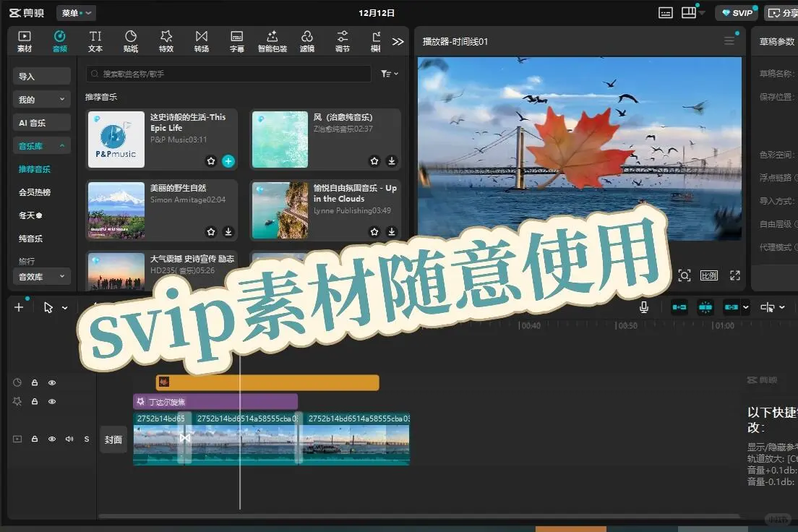Image resolution: width=798 pixels, height=532 pixels.
Task: Expand the 音效库 dropdown in the sidebar
Action: pyautogui.click(x=41, y=276)
